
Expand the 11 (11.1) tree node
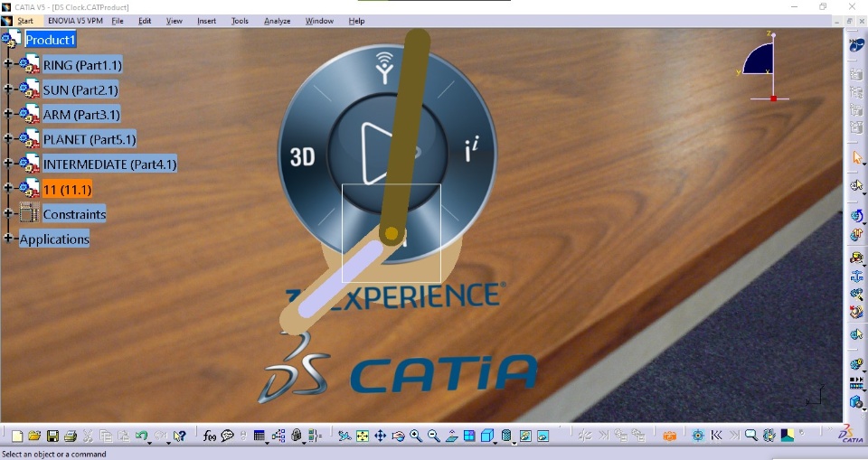(x=8, y=188)
